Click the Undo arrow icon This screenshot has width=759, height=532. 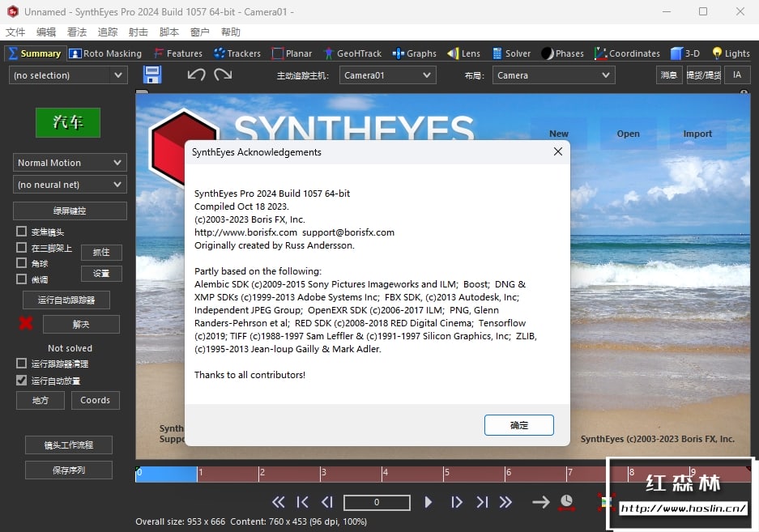tap(196, 74)
